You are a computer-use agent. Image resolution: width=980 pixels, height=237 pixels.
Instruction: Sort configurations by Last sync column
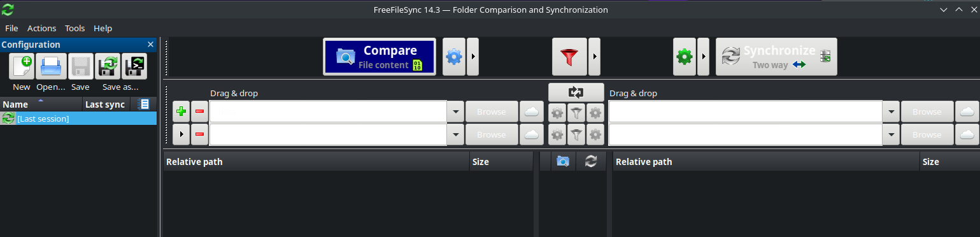coord(106,104)
